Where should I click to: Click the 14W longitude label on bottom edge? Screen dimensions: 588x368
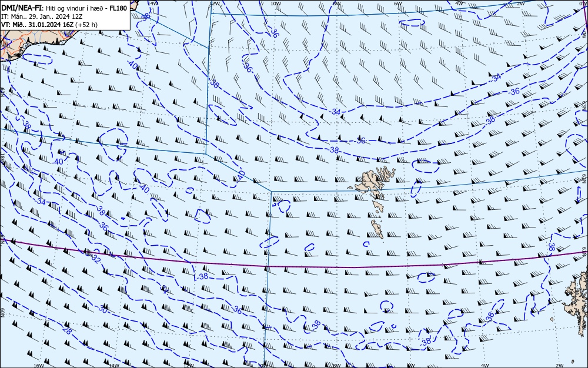point(114,366)
